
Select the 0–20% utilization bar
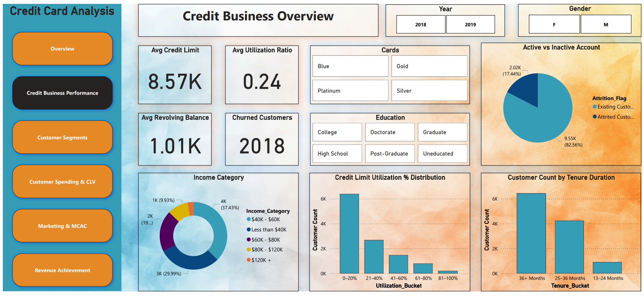click(x=349, y=233)
